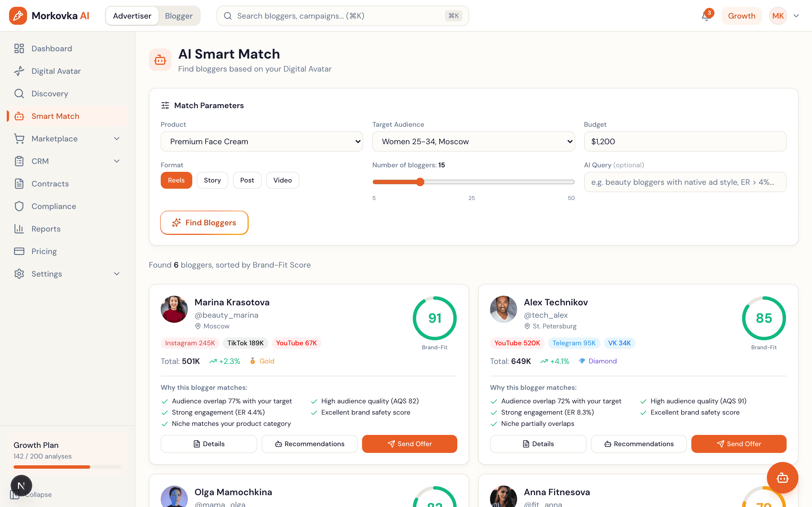The height and width of the screenshot is (507, 812).
Task: Click the notification bell icon
Action: coord(705,15)
